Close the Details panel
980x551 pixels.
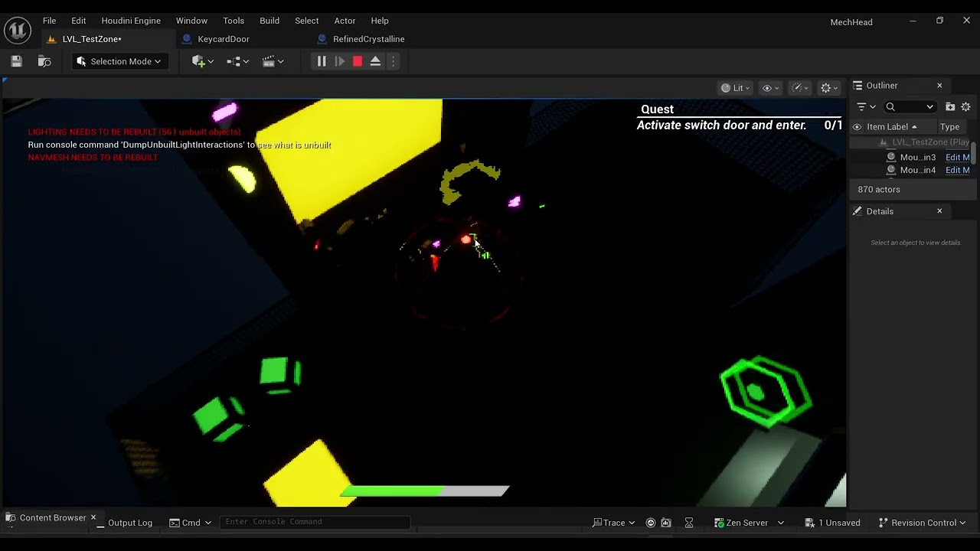[x=939, y=211]
